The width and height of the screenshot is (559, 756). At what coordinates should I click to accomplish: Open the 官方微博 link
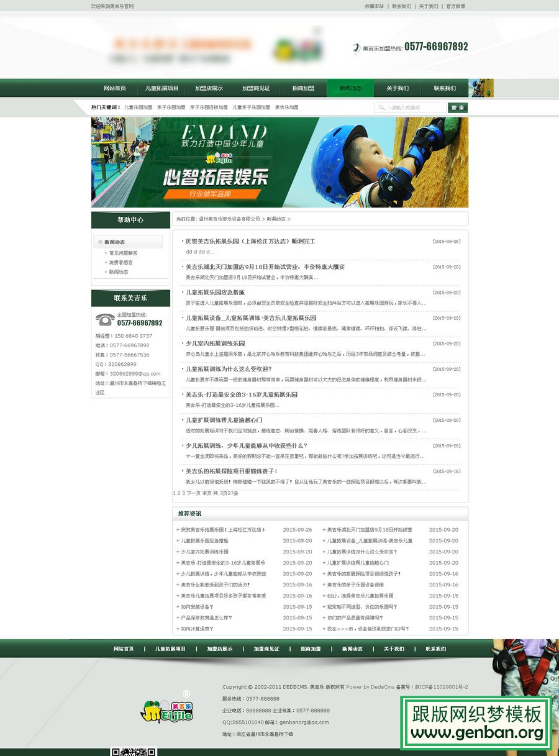tap(456, 6)
